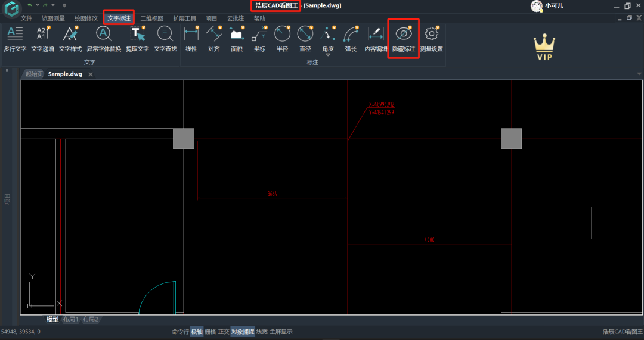Toggle 线宽 lineweight display in status bar
This screenshot has width=644, height=340.
click(262, 332)
